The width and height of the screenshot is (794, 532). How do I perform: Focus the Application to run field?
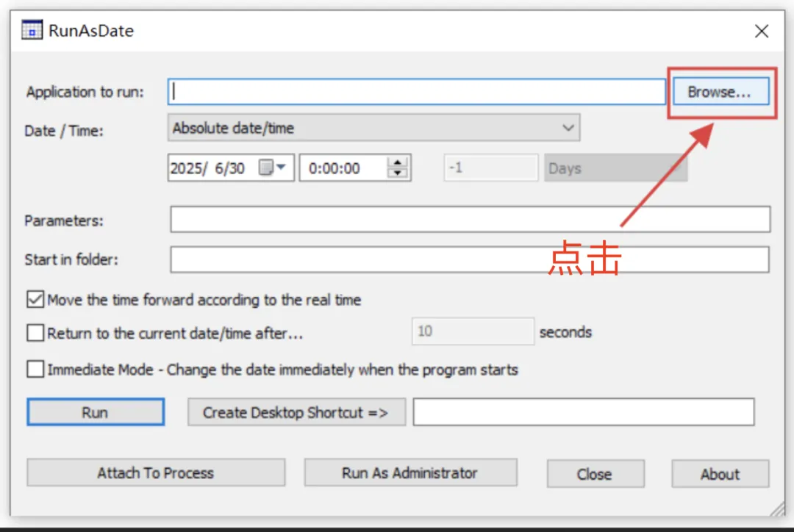pyautogui.click(x=416, y=92)
